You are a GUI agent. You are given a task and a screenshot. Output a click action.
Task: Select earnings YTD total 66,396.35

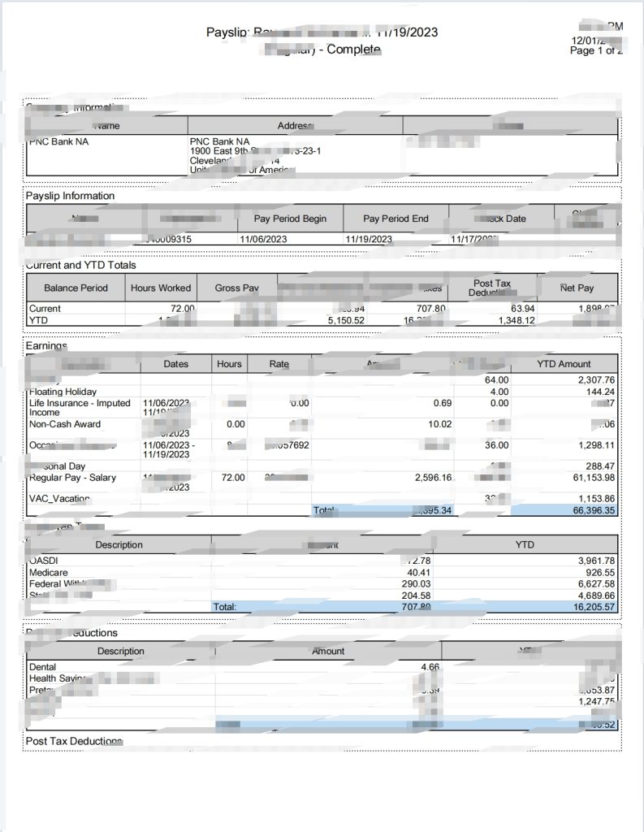(594, 510)
